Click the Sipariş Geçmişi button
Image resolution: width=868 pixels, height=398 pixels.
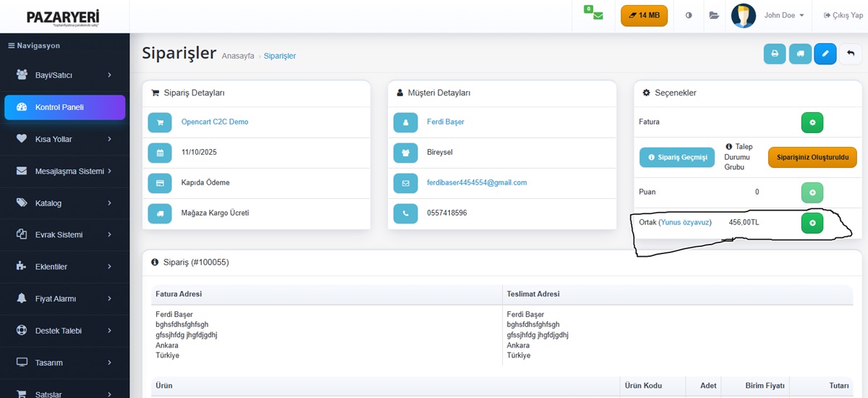pos(677,157)
